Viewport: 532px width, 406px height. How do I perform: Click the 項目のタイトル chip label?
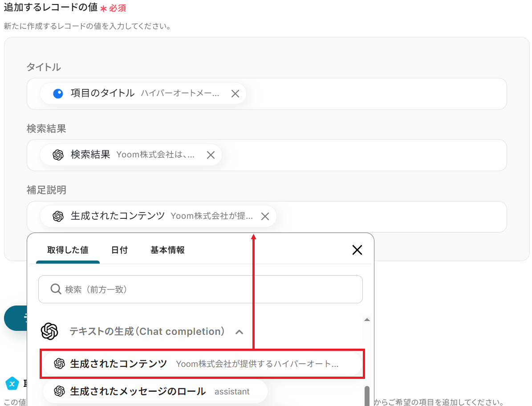point(102,93)
